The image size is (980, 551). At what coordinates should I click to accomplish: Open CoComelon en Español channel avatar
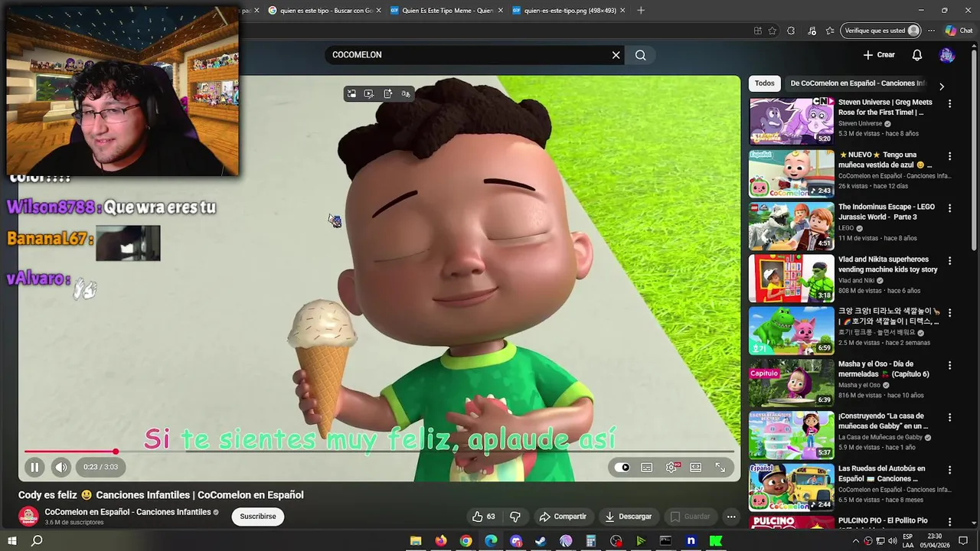[28, 517]
